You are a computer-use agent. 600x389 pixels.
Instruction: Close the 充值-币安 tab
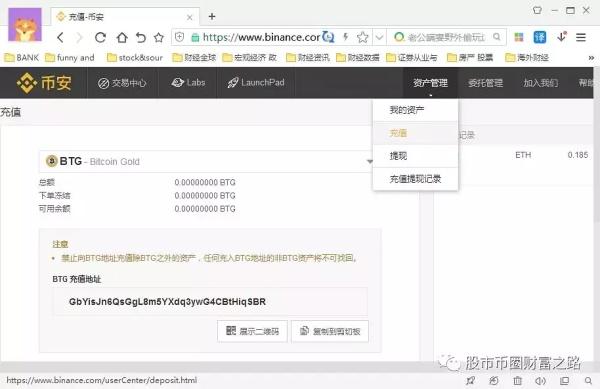(x=189, y=17)
